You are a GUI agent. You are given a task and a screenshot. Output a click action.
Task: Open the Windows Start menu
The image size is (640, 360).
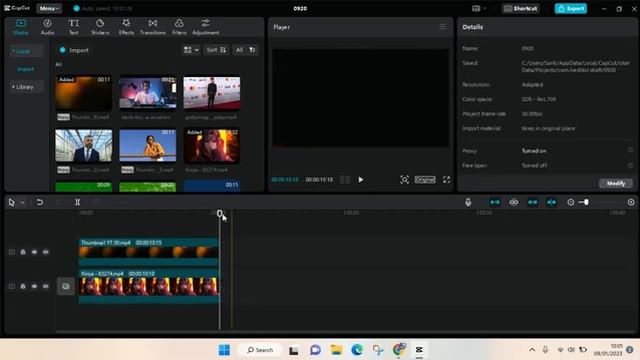click(x=224, y=350)
